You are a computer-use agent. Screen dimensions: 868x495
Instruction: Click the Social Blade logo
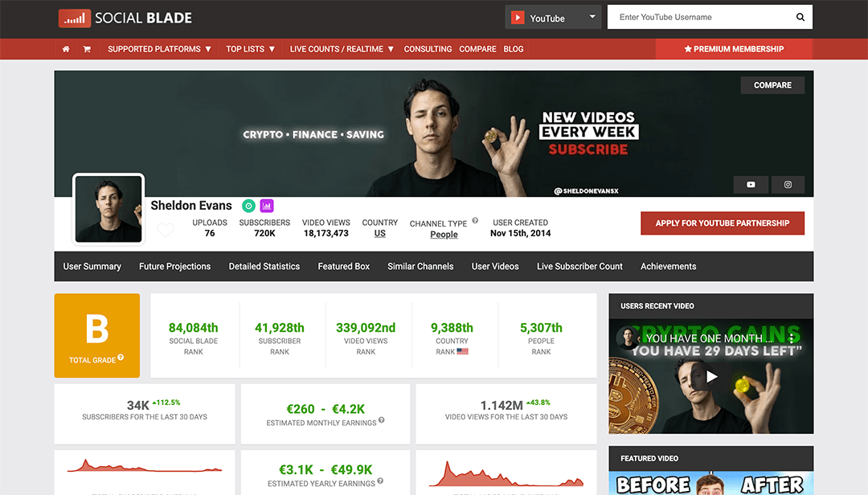pos(125,17)
